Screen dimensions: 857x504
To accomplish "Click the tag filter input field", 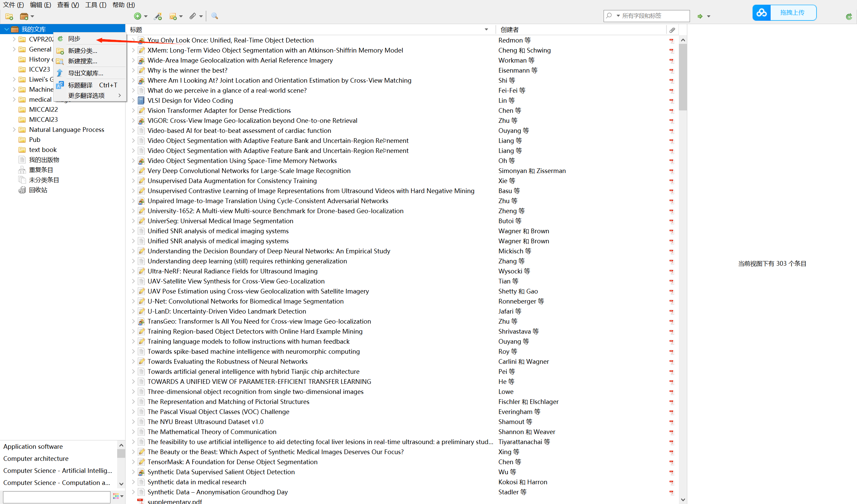I will coord(57,497).
